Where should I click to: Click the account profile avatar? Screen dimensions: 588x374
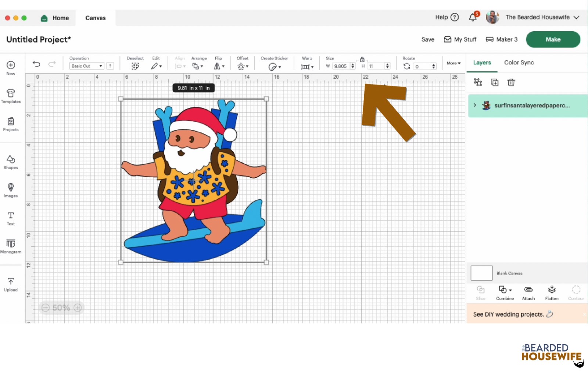[492, 17]
